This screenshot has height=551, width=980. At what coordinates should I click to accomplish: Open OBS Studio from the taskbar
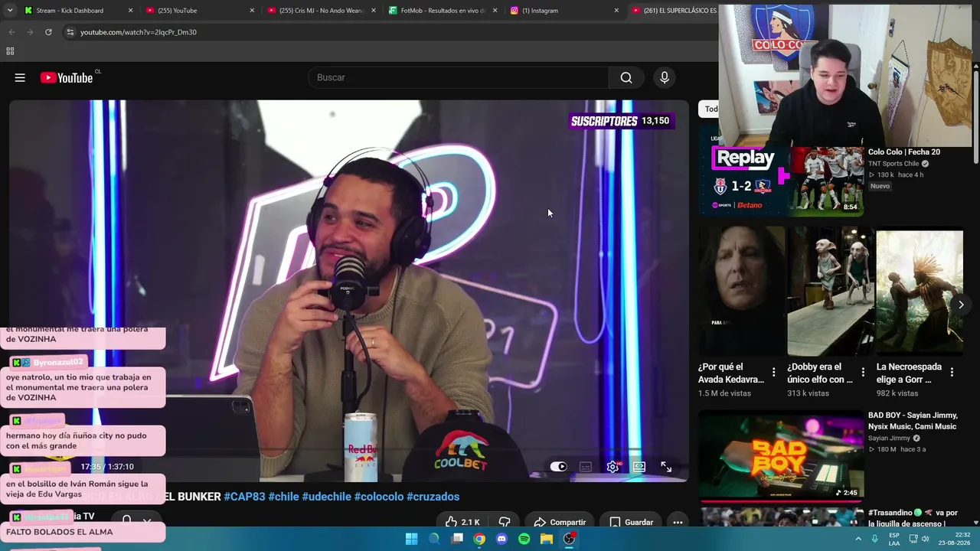point(569,539)
